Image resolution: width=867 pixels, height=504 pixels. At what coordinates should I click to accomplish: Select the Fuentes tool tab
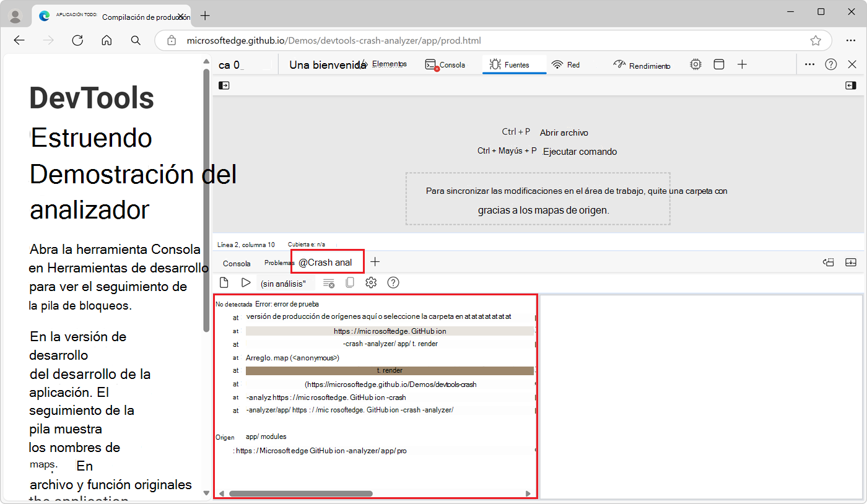click(x=514, y=64)
